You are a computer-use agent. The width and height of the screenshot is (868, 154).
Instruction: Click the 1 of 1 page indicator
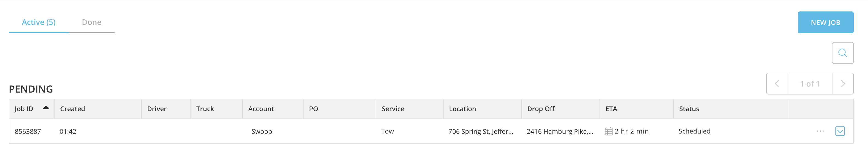pos(810,84)
